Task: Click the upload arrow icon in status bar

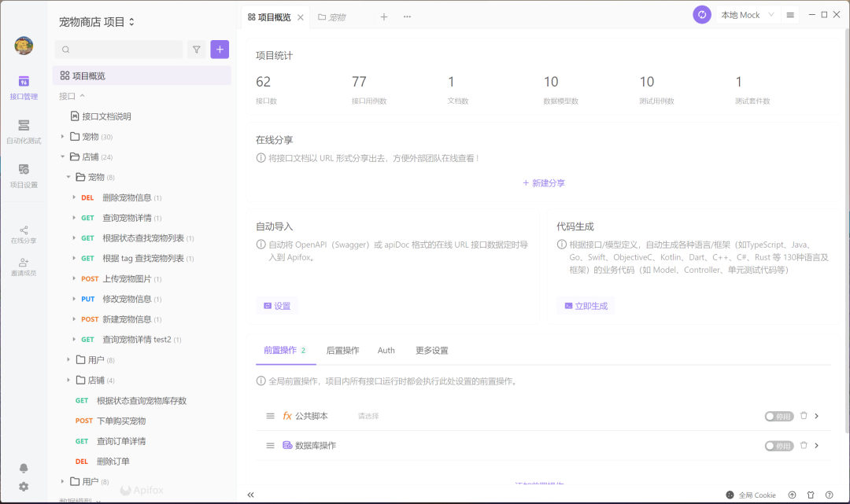Action: coord(792,495)
